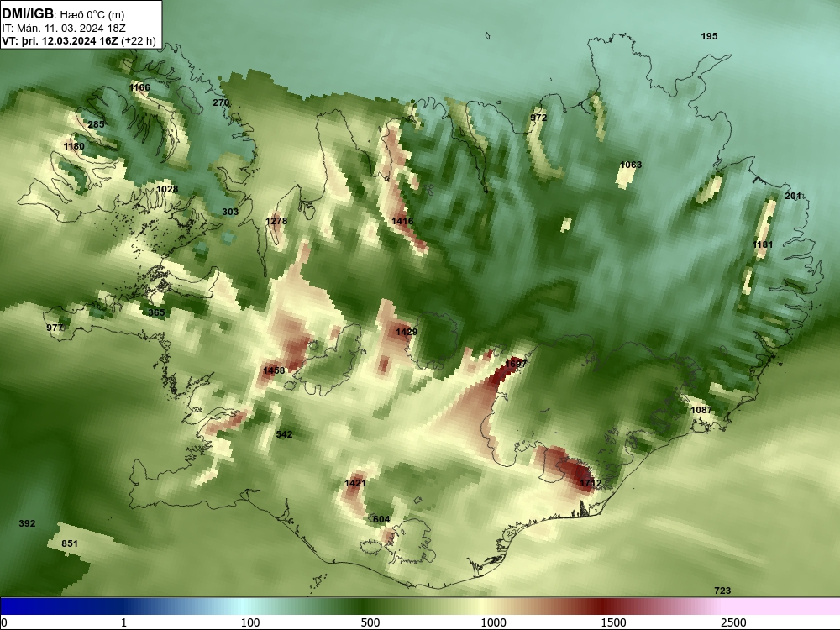Click the 1458 value label
This screenshot has width=840, height=630.
(x=274, y=370)
